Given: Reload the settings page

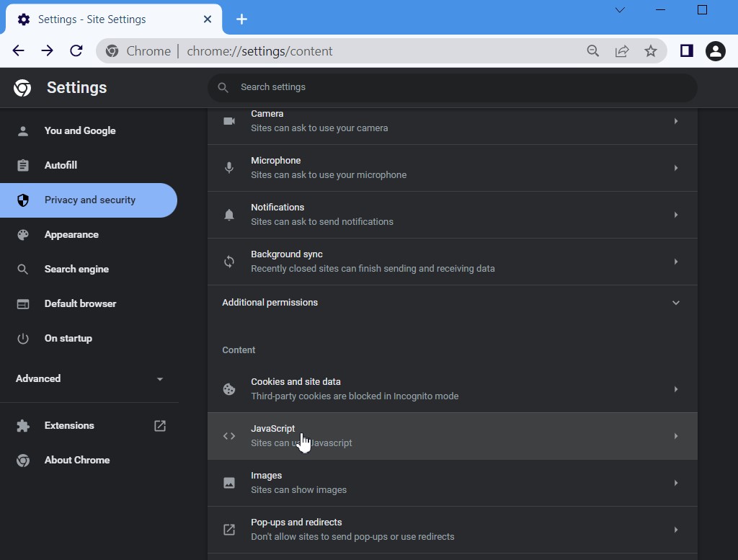Looking at the screenshot, I should pyautogui.click(x=76, y=51).
